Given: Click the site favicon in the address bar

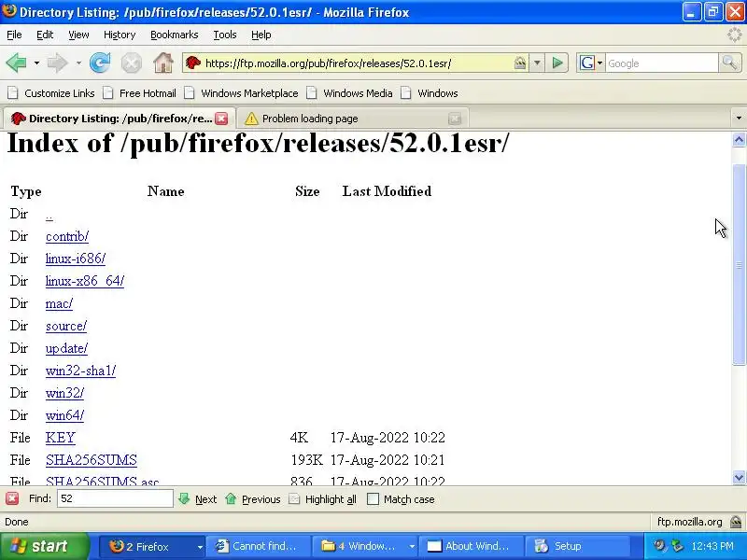Looking at the screenshot, I should click(x=193, y=63).
